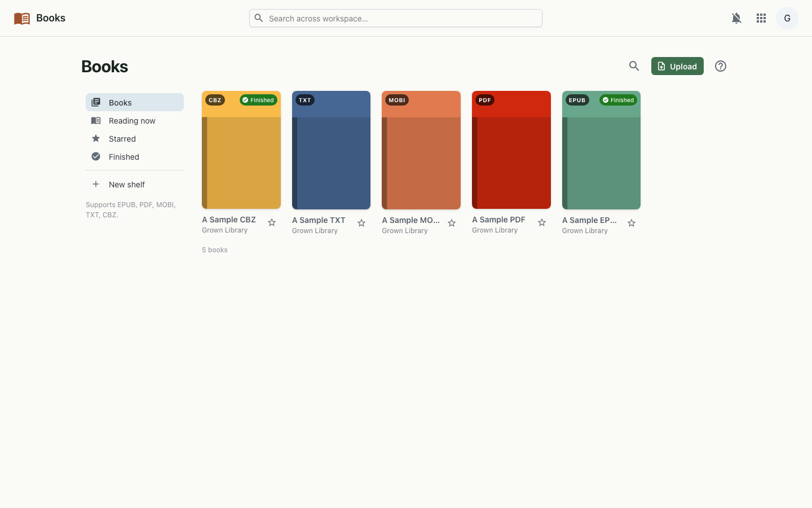Click the EPUB format badge
This screenshot has width=812, height=508.
click(x=577, y=100)
